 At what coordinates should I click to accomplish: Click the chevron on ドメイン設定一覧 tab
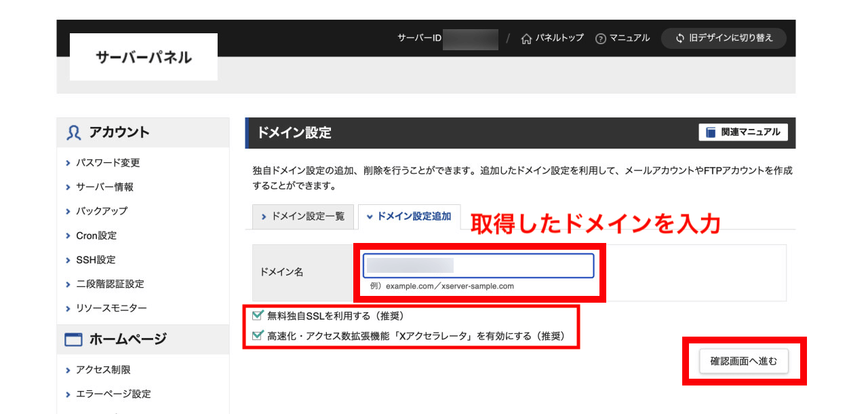[x=264, y=217]
